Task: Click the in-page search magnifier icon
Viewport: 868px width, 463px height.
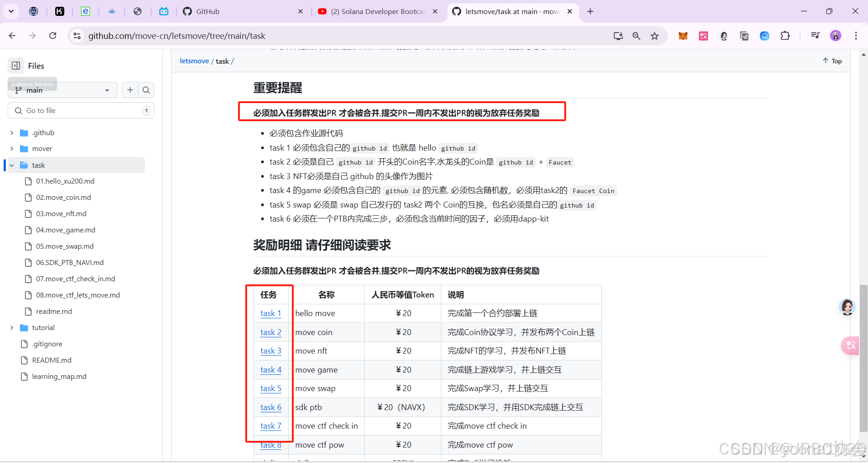Action: (x=636, y=36)
